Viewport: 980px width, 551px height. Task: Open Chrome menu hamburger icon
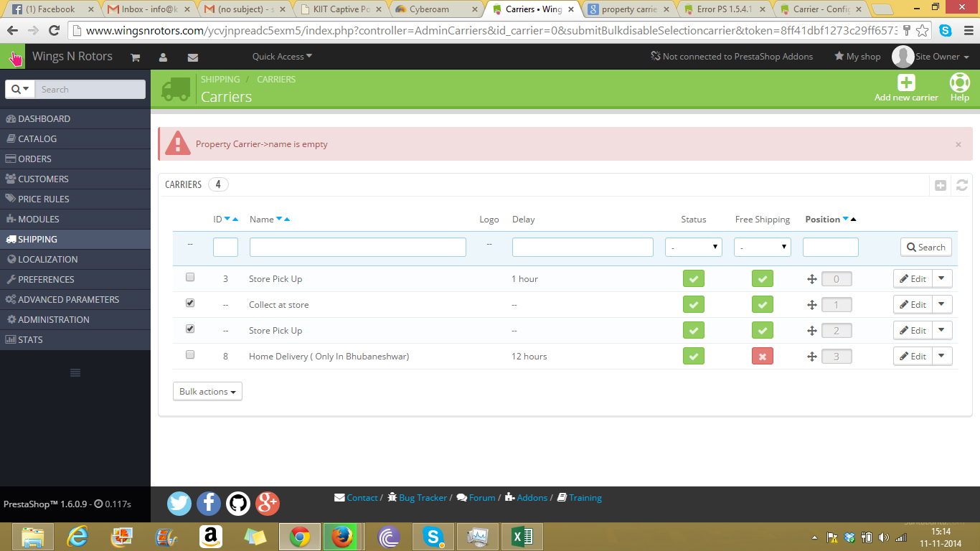[966, 31]
